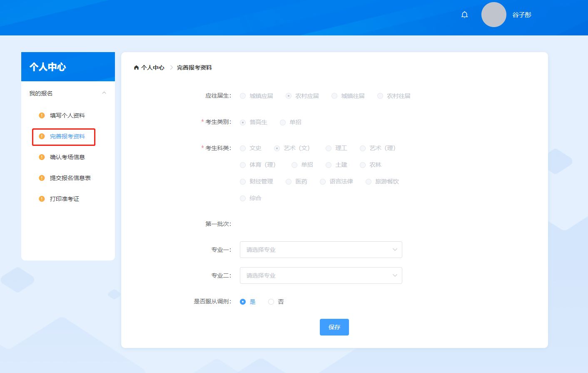Click 完善报考资料 breadcrumb text
Viewport: 588px width, 373px height.
pos(194,68)
